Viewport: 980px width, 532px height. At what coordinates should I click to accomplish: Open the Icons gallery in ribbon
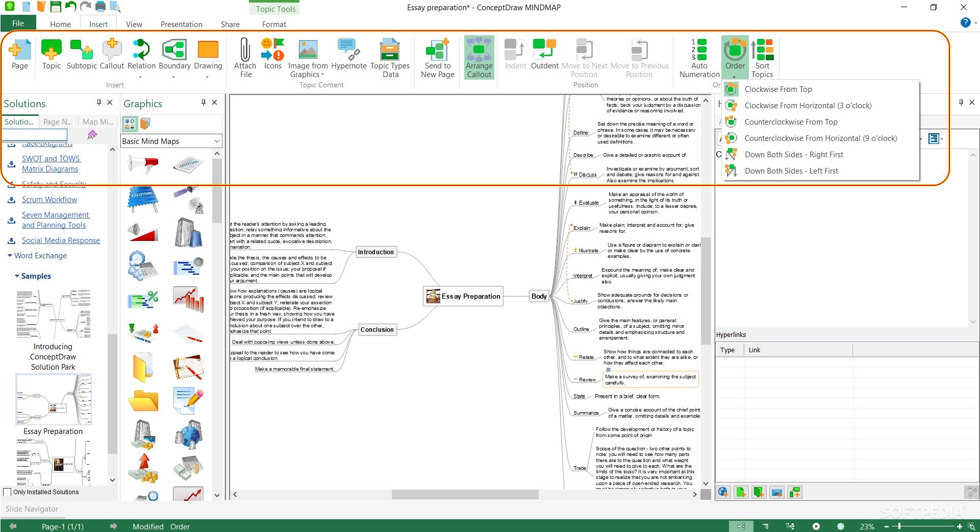[x=272, y=54]
